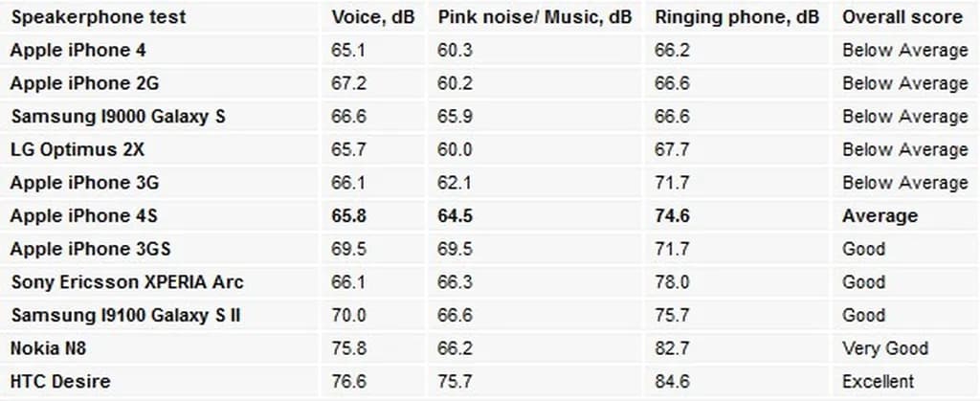Click the bold Average overall score cell

point(880,216)
